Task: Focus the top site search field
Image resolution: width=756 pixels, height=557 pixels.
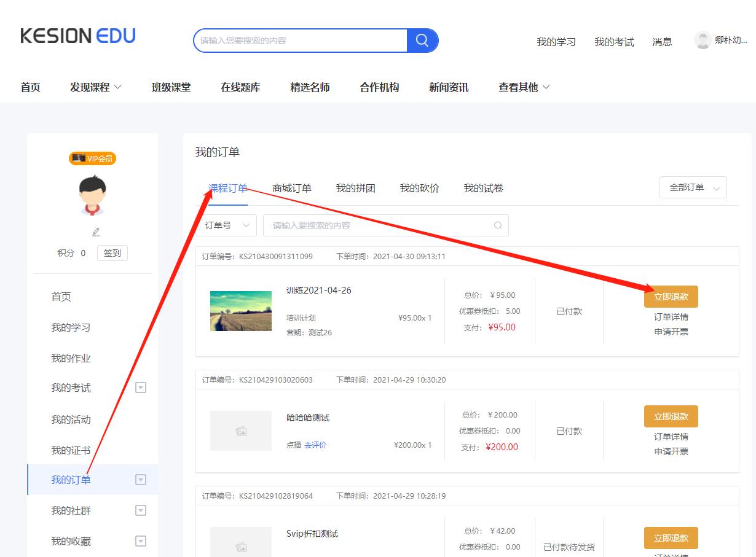Action: click(x=301, y=41)
